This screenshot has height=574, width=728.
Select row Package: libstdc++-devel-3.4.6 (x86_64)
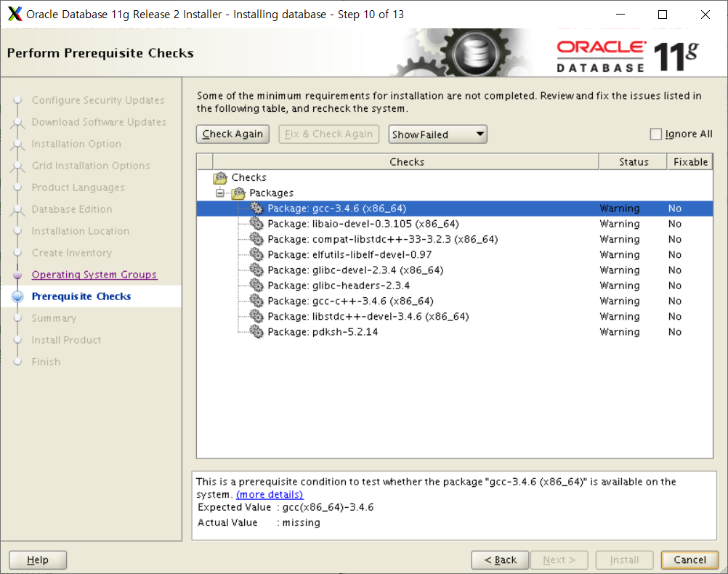coord(455,316)
